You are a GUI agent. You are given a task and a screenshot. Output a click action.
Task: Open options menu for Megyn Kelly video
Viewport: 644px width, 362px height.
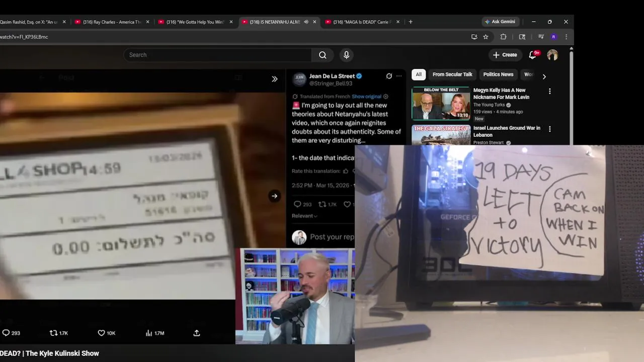[x=549, y=91]
